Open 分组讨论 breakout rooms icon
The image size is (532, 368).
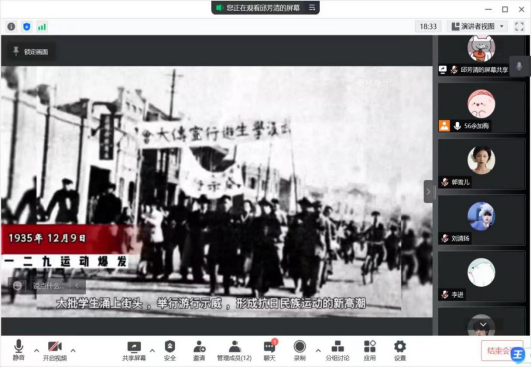(x=337, y=350)
